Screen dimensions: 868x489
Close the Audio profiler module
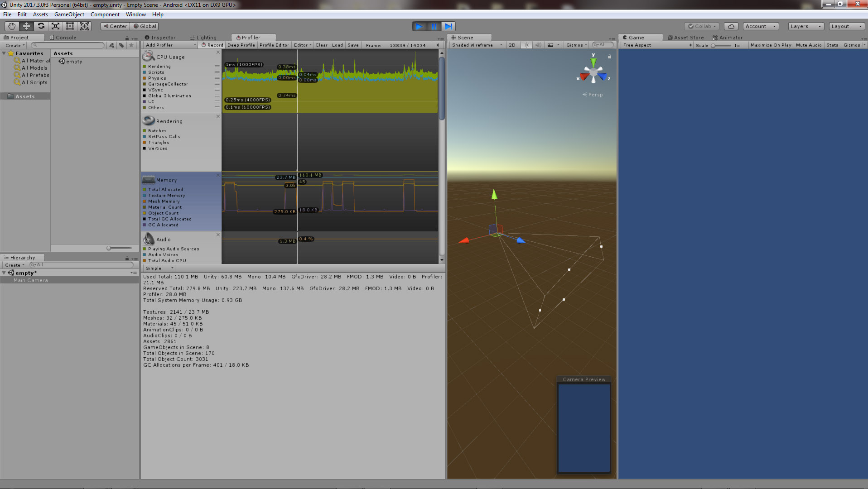(218, 235)
